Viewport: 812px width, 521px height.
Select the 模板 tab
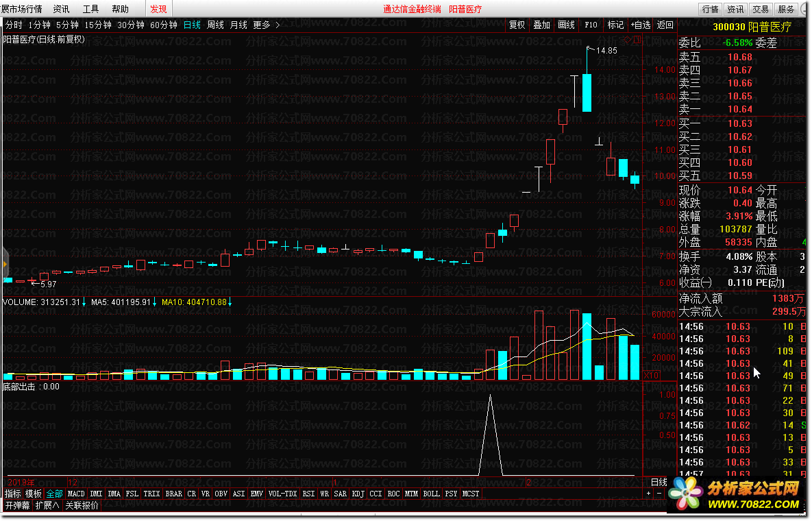33,494
